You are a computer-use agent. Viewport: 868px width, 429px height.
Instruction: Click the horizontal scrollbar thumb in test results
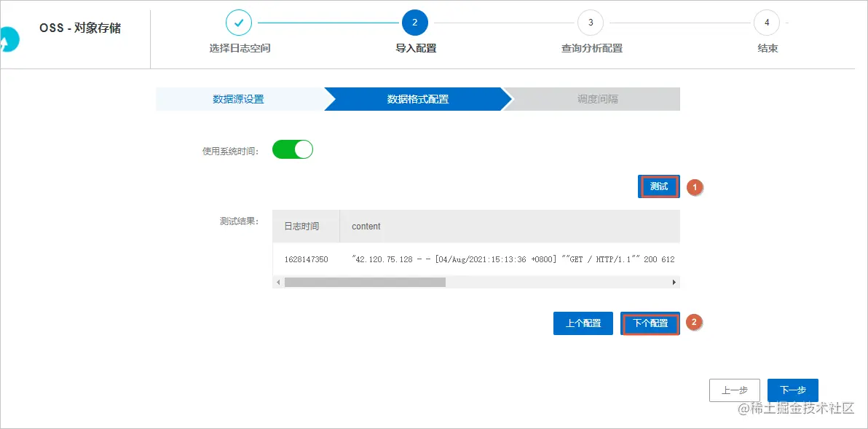point(365,283)
